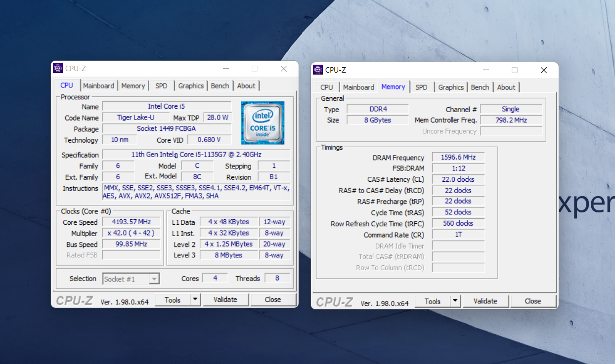Click the empty Rated FSB field
Viewport: 615px width, 364px height.
pos(131,255)
